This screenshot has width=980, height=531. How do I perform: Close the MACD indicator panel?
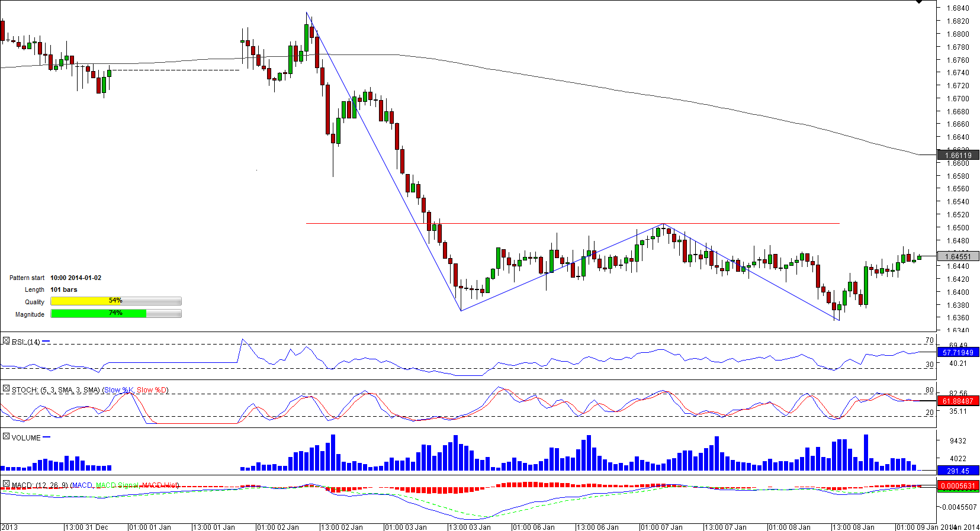(x=6, y=484)
